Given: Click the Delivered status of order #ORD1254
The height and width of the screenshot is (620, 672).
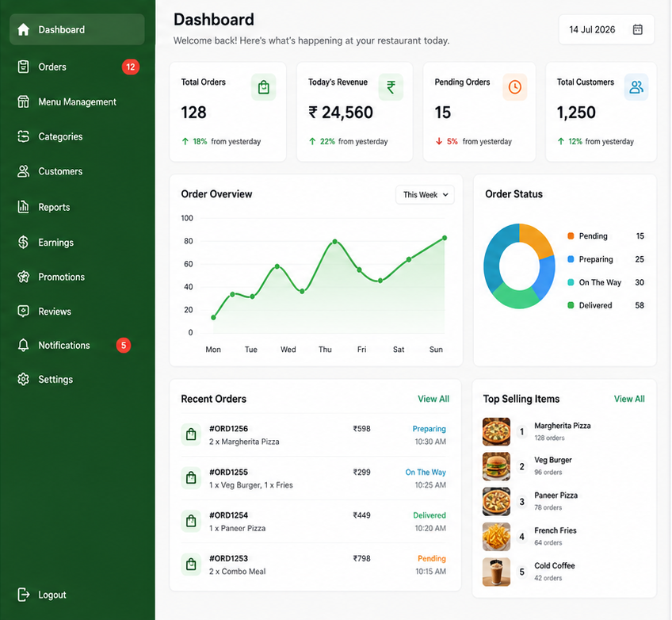Looking at the screenshot, I should tap(430, 515).
